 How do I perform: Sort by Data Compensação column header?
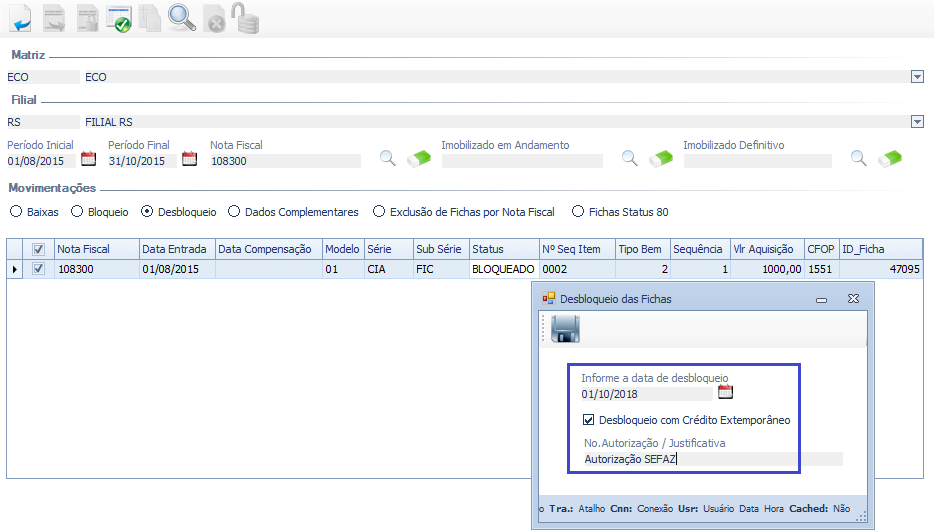(x=269, y=249)
